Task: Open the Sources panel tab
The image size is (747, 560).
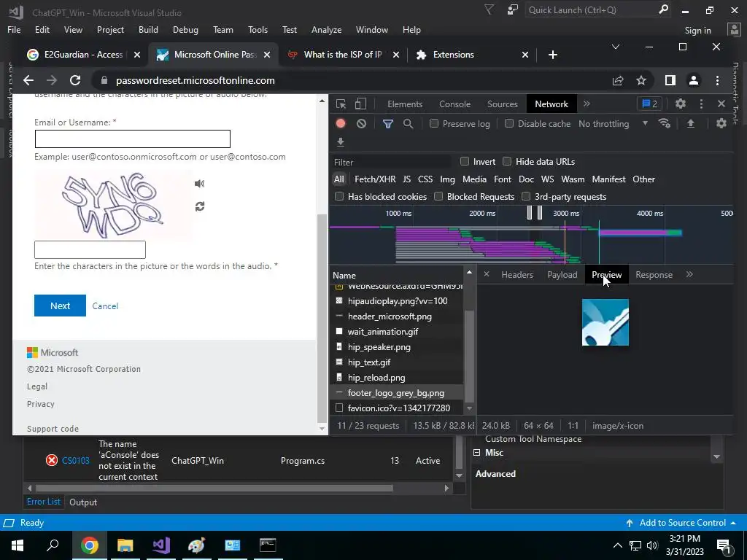Action: [x=502, y=104]
